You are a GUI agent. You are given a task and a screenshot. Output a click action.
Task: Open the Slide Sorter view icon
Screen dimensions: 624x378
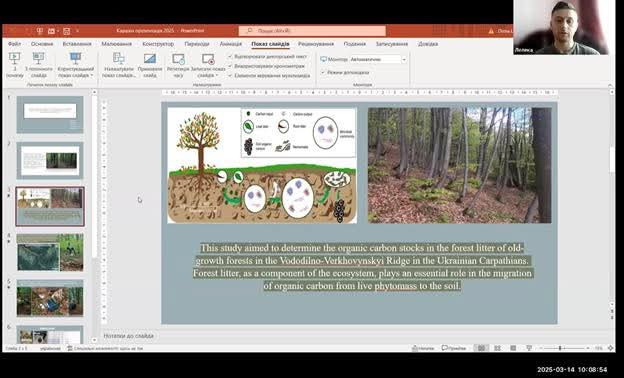tap(497, 348)
